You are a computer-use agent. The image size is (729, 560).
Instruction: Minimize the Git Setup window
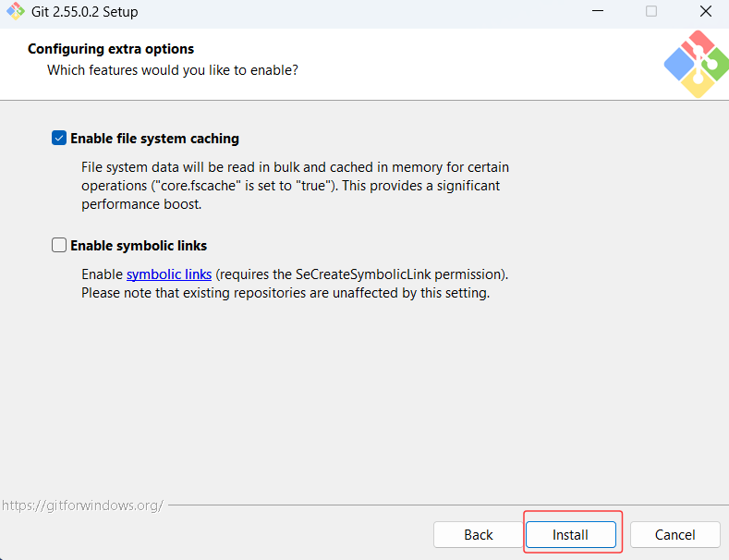coord(598,11)
